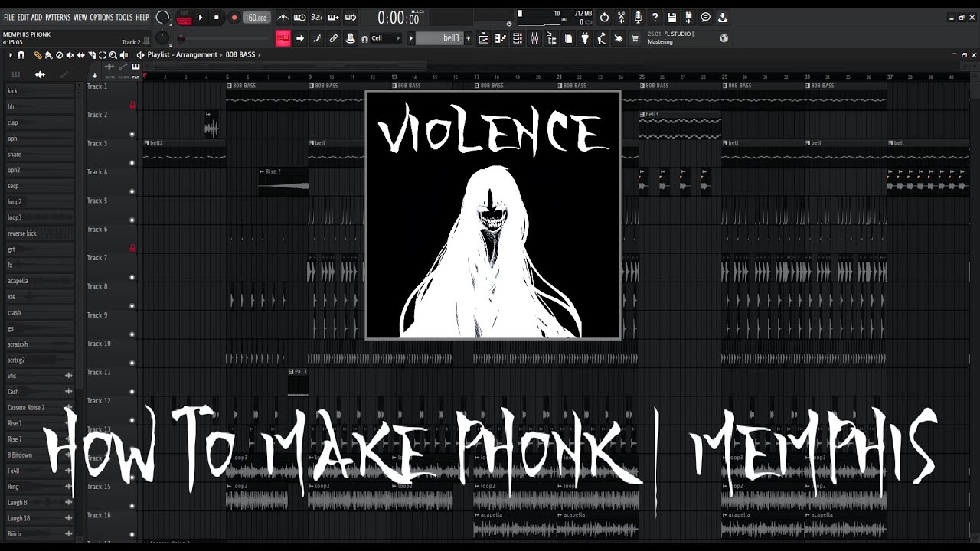980x551 pixels.
Task: Open the bell3 pattern selector
Action: [x=440, y=38]
